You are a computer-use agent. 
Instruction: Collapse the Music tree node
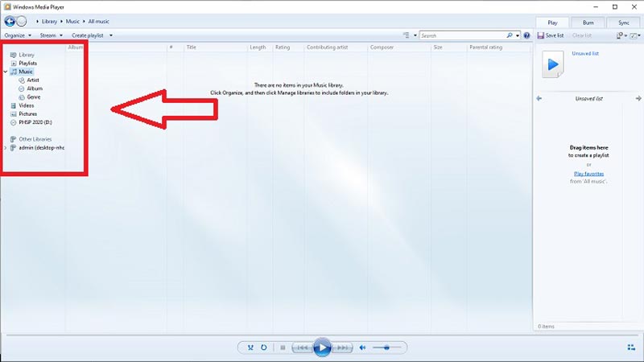(x=6, y=72)
